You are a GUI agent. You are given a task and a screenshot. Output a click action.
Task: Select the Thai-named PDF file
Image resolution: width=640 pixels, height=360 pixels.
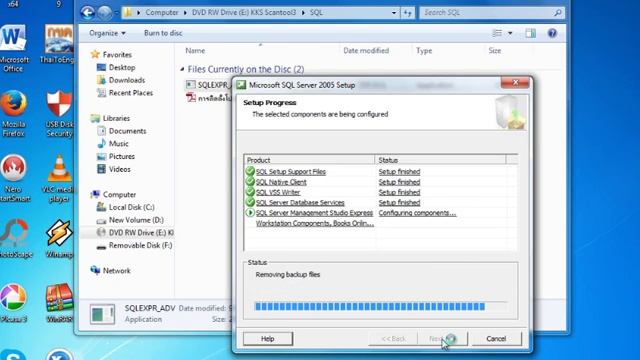(x=208, y=98)
